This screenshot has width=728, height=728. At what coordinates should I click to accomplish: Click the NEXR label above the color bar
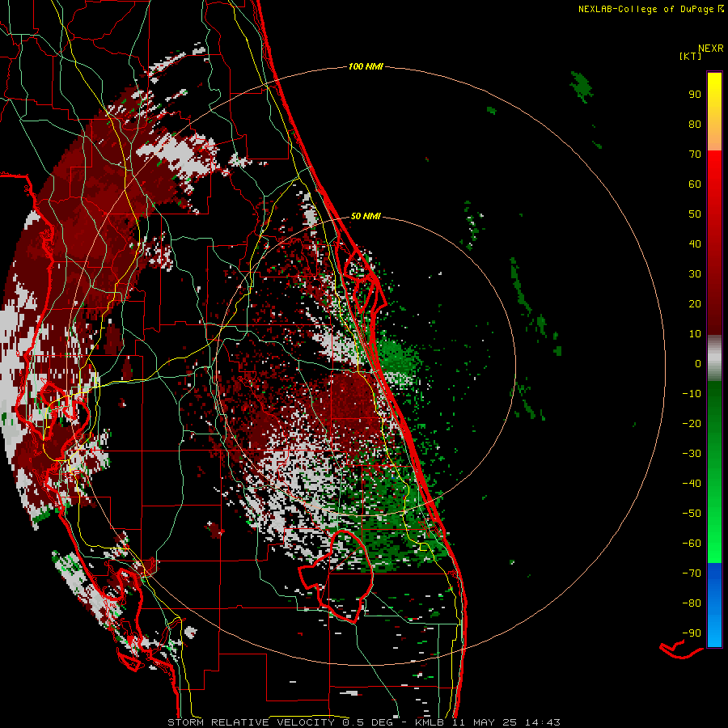(711, 49)
